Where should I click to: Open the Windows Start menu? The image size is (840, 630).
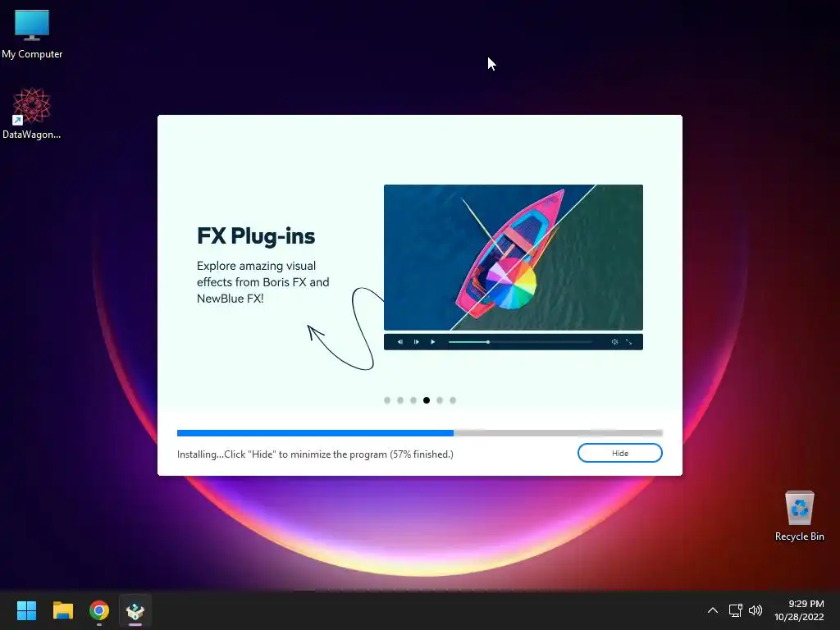(26, 610)
